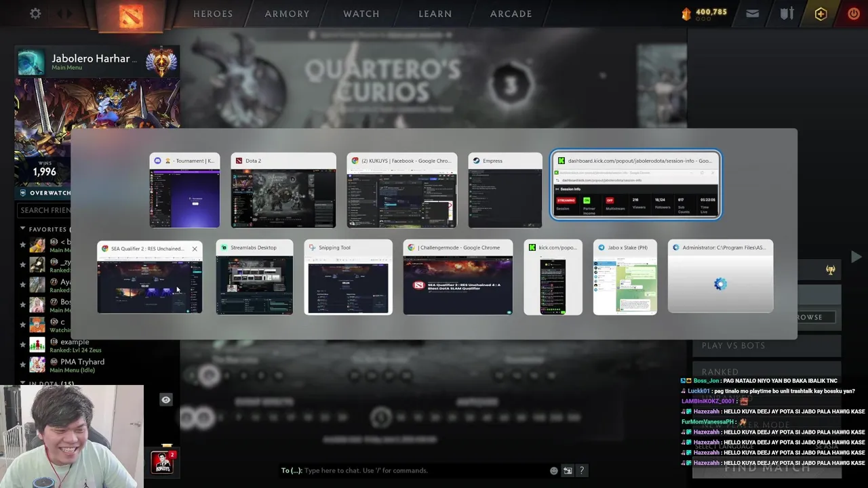The image size is (868, 488).
Task: Select Play vs Bots mode
Action: tap(766, 346)
